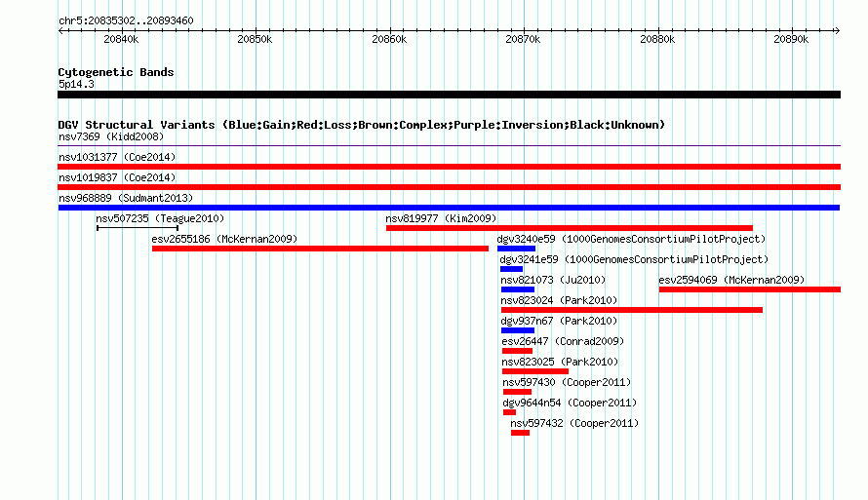Image resolution: width=868 pixels, height=500 pixels.
Task: Select the nsv597430 (Cooper2011) red bar
Action: (517, 392)
